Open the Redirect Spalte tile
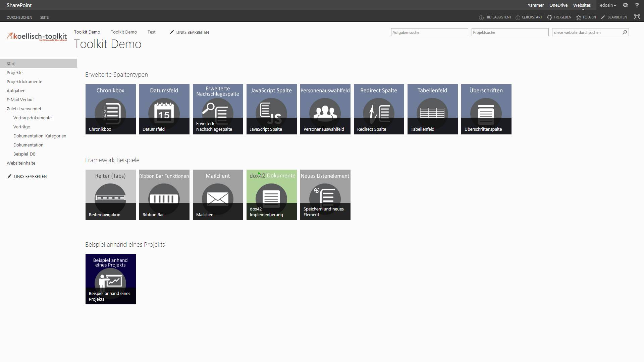The image size is (644, 362). (x=379, y=109)
